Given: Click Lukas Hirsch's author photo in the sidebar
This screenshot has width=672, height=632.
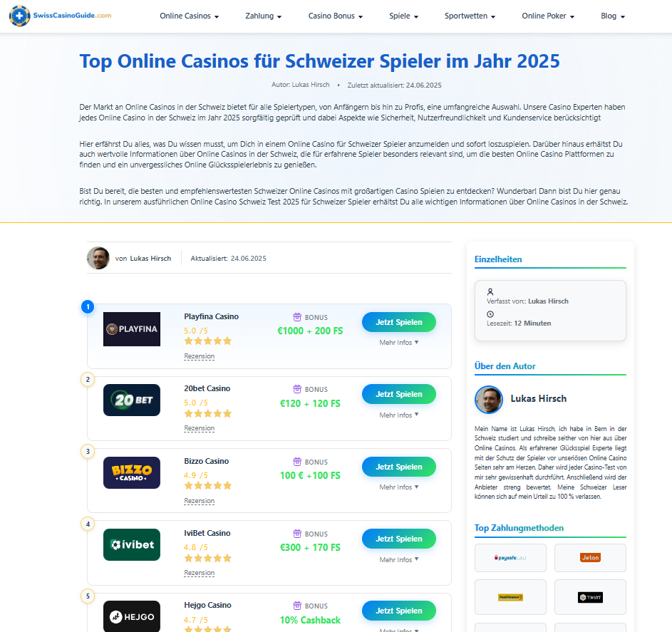Looking at the screenshot, I should point(489,399).
